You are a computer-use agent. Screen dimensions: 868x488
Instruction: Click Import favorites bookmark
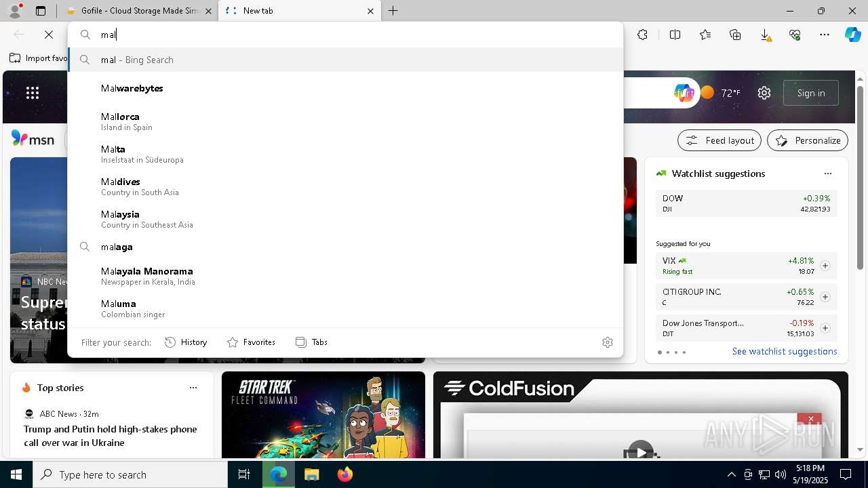coord(39,58)
